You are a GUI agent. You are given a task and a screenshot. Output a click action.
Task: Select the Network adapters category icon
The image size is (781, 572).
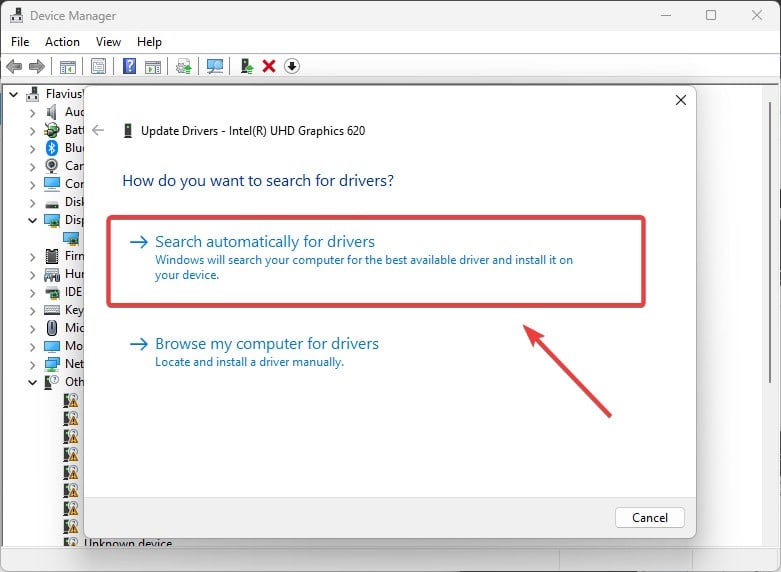52,364
